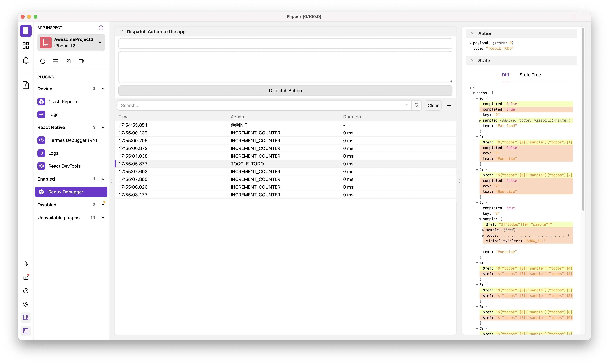This screenshot has height=364, width=609.
Task: Clear the action log list
Action: point(433,105)
